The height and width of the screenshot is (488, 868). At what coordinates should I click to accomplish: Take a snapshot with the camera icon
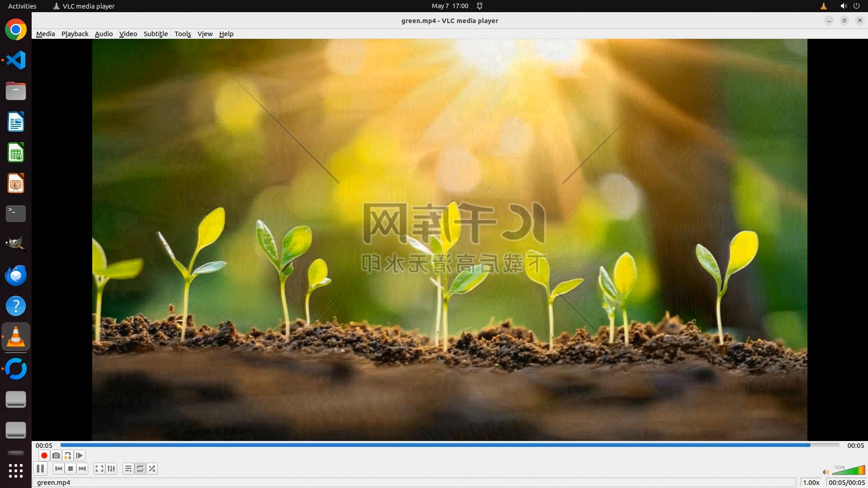coord(56,455)
